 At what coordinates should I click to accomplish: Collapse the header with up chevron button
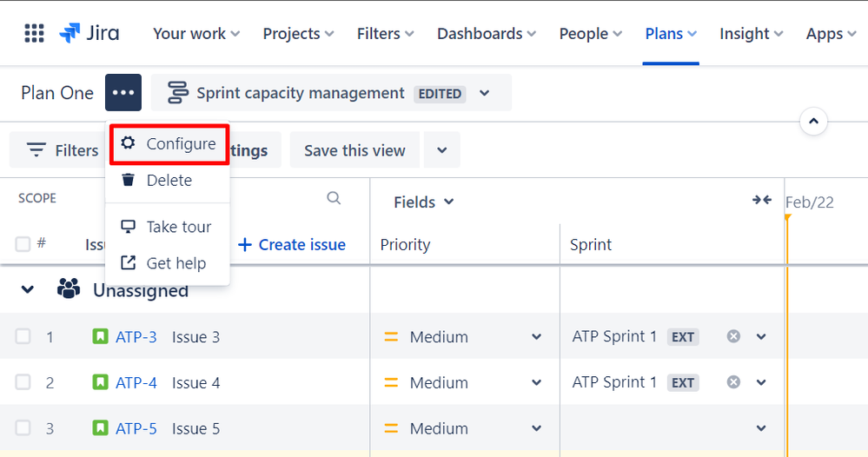pyautogui.click(x=814, y=121)
